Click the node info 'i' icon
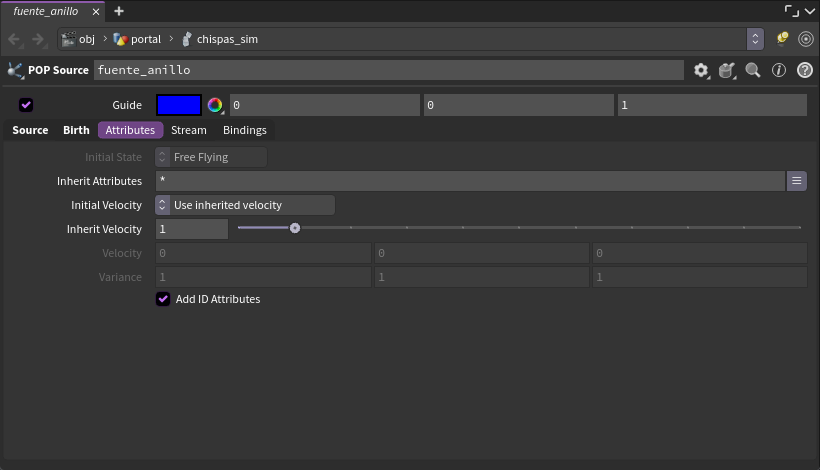This screenshot has width=820, height=470. [779, 70]
